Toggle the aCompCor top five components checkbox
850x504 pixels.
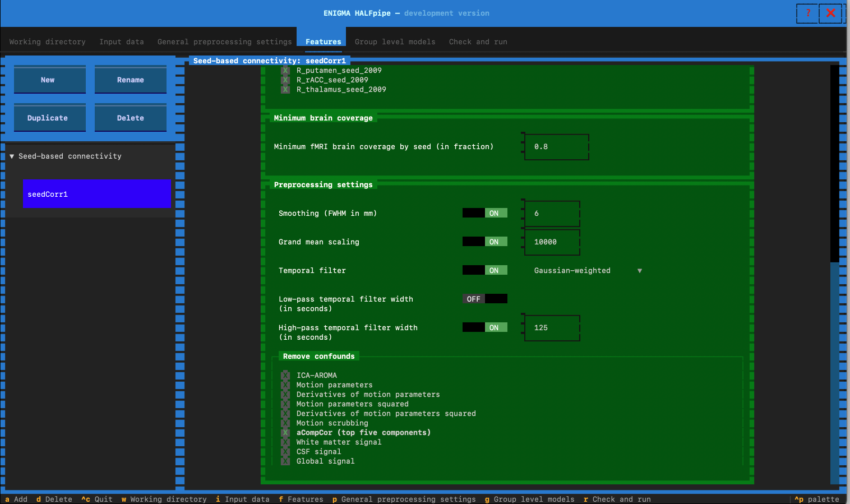(x=285, y=433)
